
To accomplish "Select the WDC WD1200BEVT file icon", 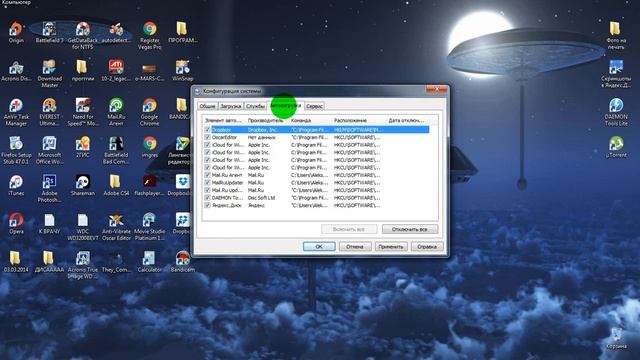I will [83, 227].
